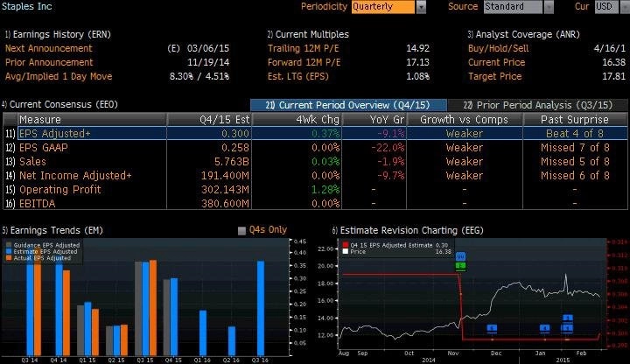Image resolution: width=630 pixels, height=364 pixels.
Task: Click the blue event marker in December
Action: (492, 329)
